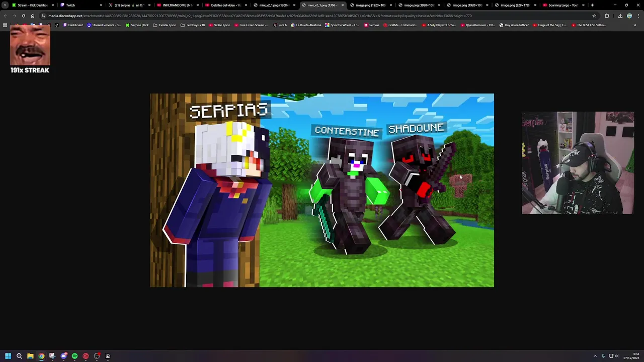644x362 pixels.
Task: Close the Detalles del video tab
Action: click(x=246, y=5)
